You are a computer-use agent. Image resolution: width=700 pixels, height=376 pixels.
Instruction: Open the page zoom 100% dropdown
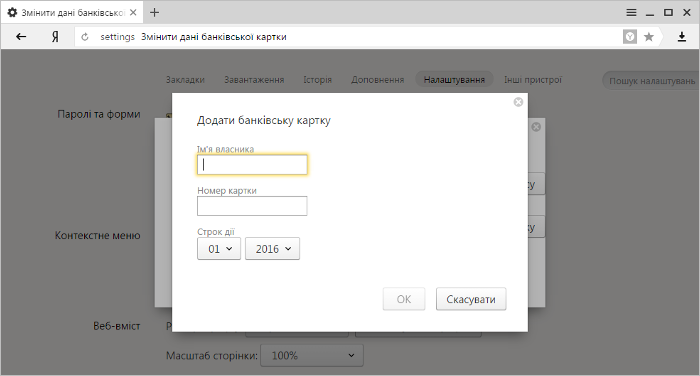click(312, 355)
